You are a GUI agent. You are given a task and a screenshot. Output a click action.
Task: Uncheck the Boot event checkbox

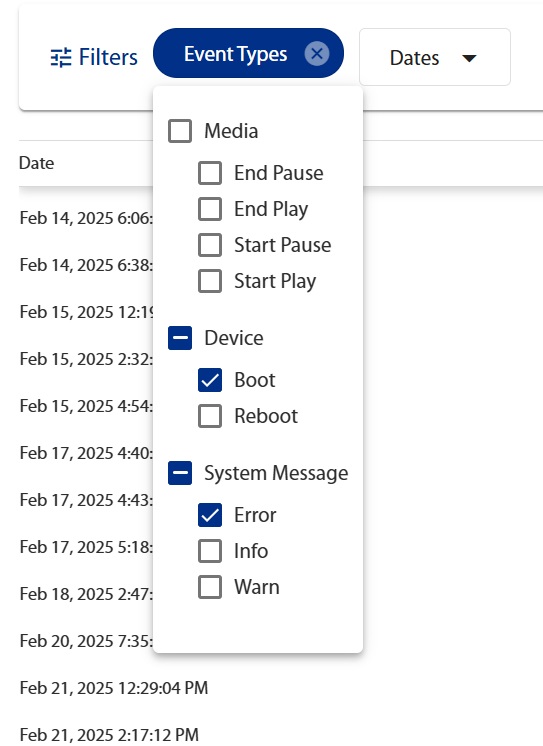(x=210, y=380)
